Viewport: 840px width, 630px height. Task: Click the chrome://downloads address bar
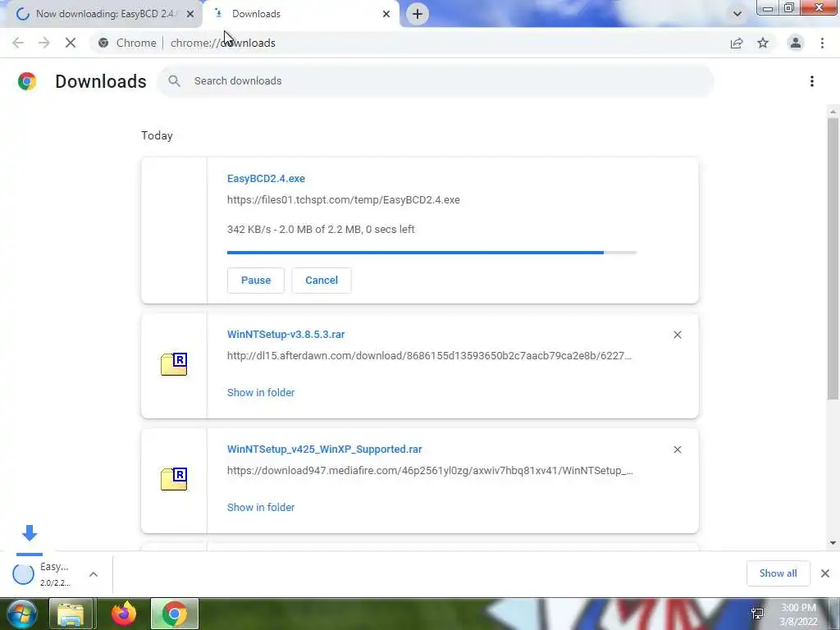[407, 43]
